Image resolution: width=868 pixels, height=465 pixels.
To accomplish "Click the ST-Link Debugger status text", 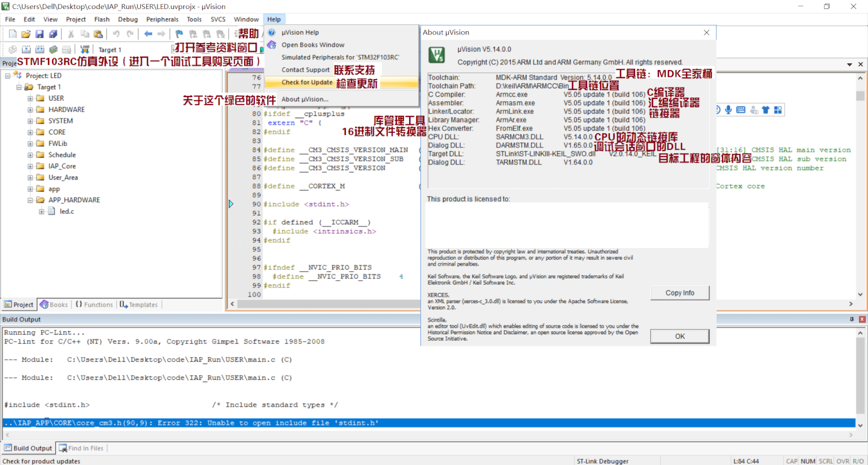I will pyautogui.click(x=602, y=461).
